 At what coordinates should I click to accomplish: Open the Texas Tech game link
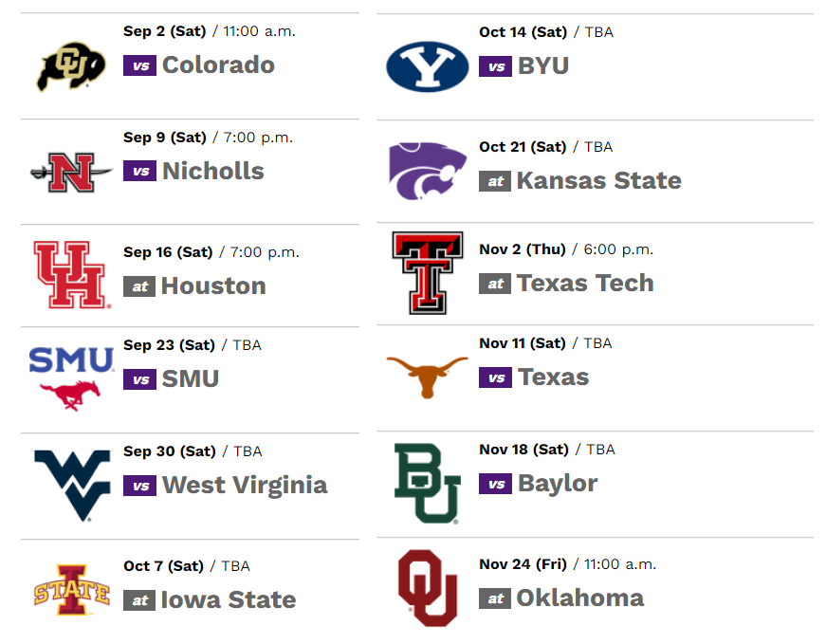[585, 283]
